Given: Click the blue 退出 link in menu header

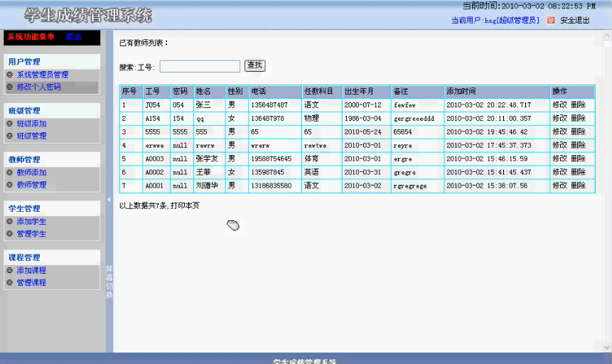Looking at the screenshot, I should [x=73, y=37].
